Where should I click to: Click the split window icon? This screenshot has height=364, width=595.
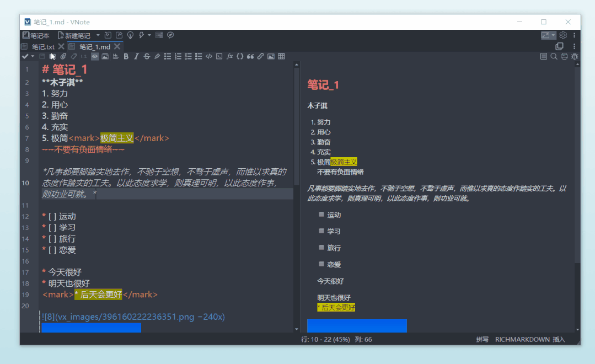(x=559, y=46)
